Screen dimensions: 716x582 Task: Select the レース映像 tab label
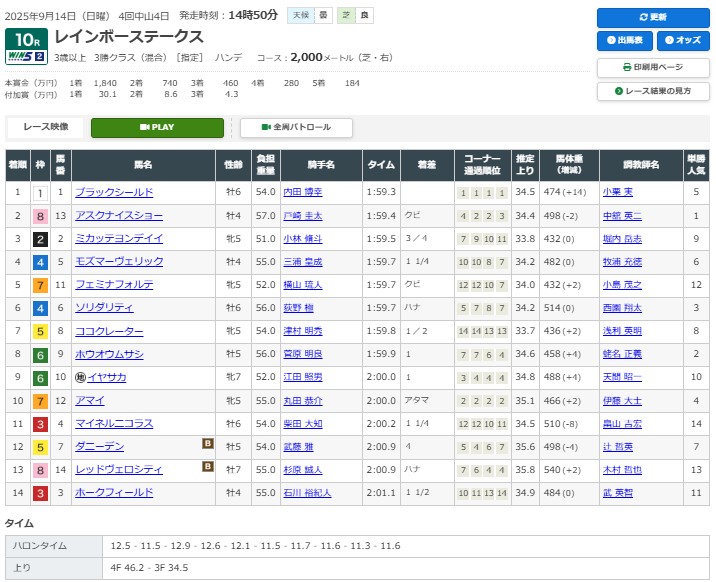point(46,128)
